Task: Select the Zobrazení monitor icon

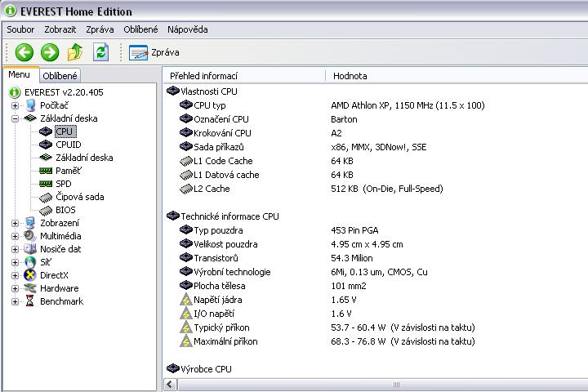Action: (30, 223)
